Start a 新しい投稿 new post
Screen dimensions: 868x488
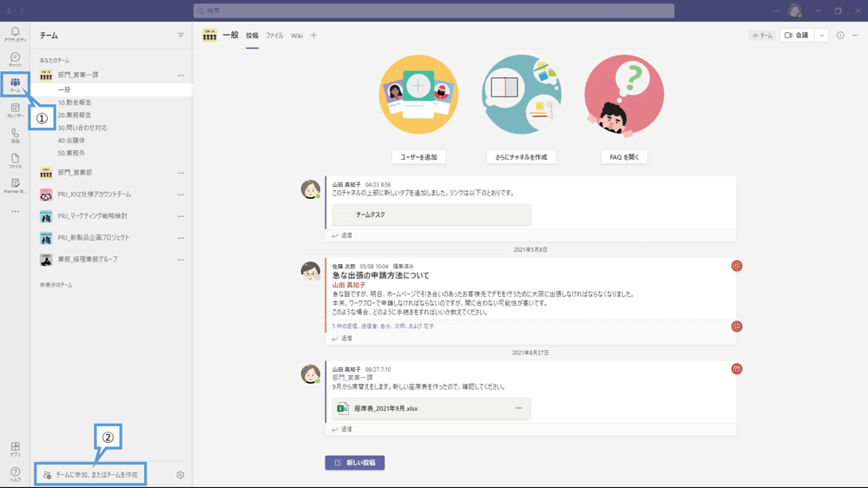pos(355,463)
